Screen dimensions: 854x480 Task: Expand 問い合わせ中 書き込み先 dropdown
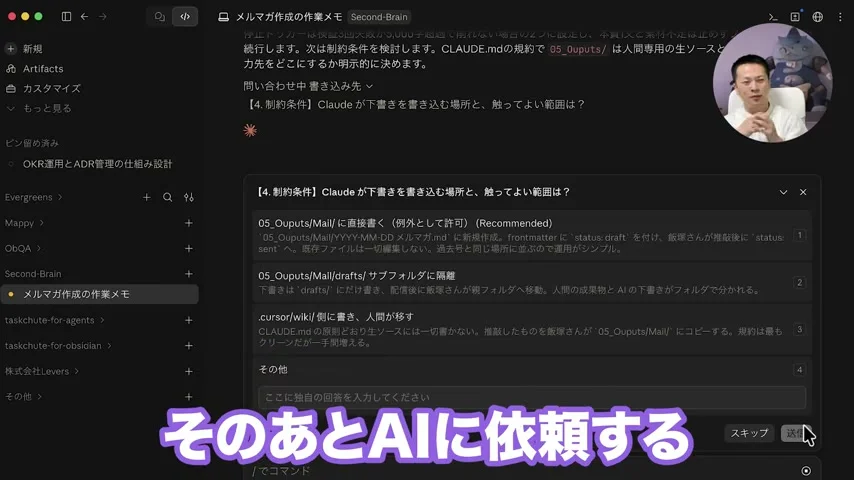(308, 86)
